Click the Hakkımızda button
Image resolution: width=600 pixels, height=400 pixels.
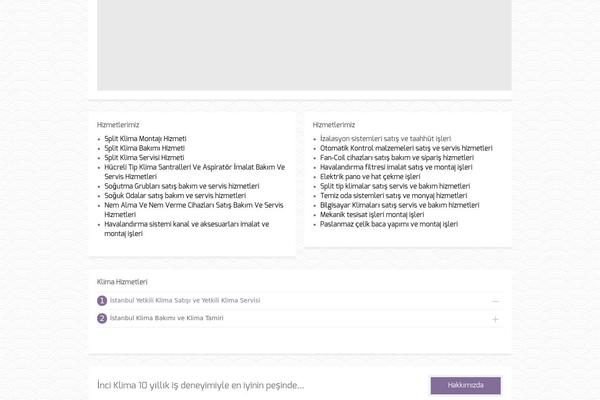[465, 385]
